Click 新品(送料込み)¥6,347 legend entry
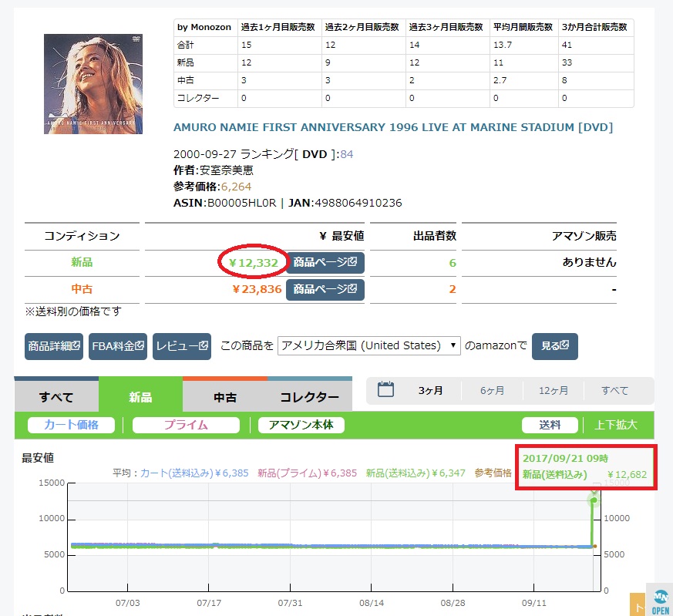This screenshot has width=673, height=616. click(x=416, y=473)
